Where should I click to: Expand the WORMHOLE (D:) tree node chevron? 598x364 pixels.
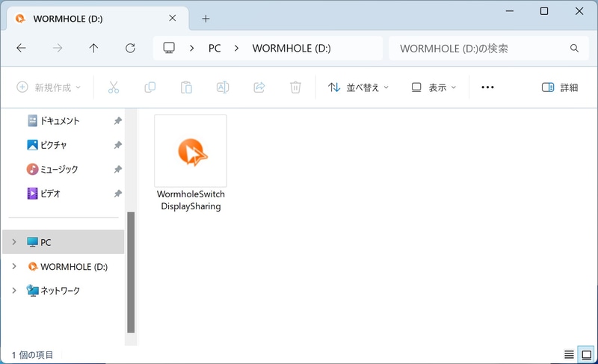(x=14, y=266)
